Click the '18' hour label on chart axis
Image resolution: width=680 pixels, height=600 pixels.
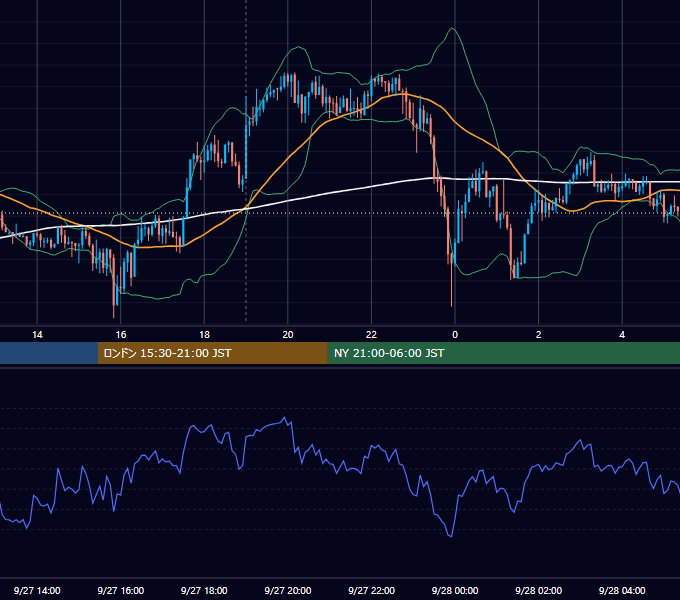point(204,335)
